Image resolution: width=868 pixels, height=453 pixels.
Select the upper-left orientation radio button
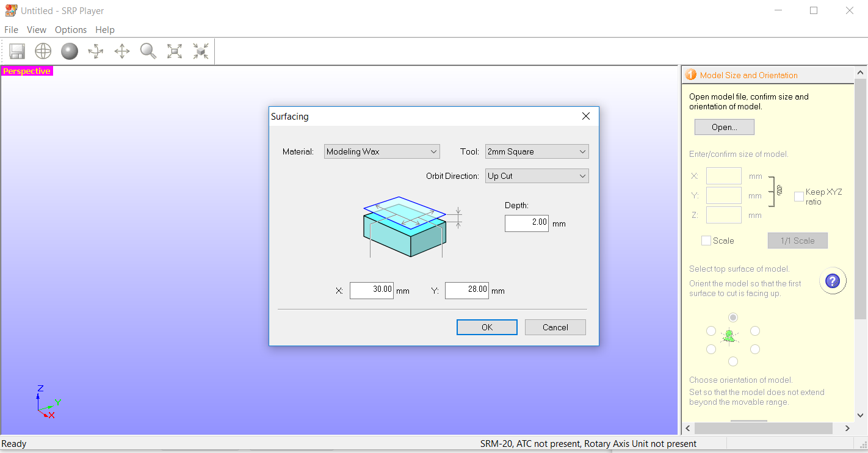pyautogui.click(x=711, y=331)
